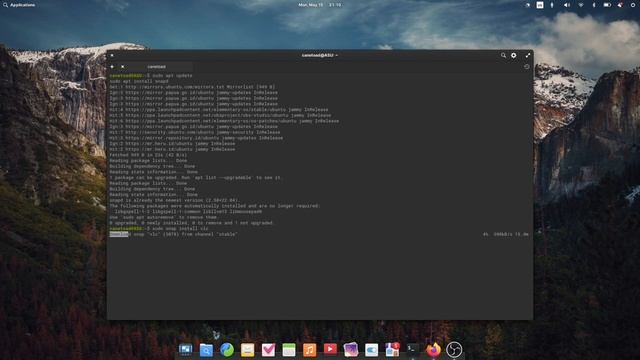
Task: Click the 'Fetched' summary output line
Action: [x=148, y=155]
